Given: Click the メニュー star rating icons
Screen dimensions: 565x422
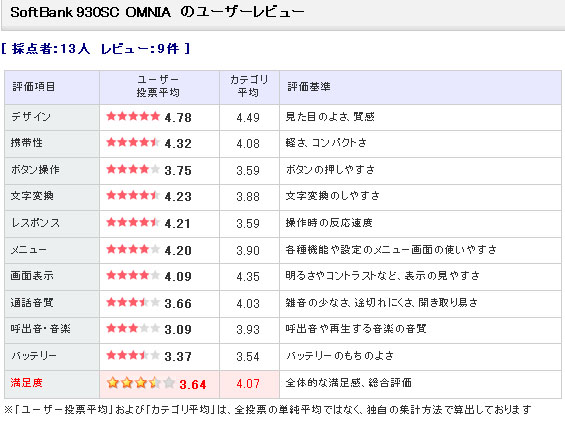Looking at the screenshot, I should (133, 249).
